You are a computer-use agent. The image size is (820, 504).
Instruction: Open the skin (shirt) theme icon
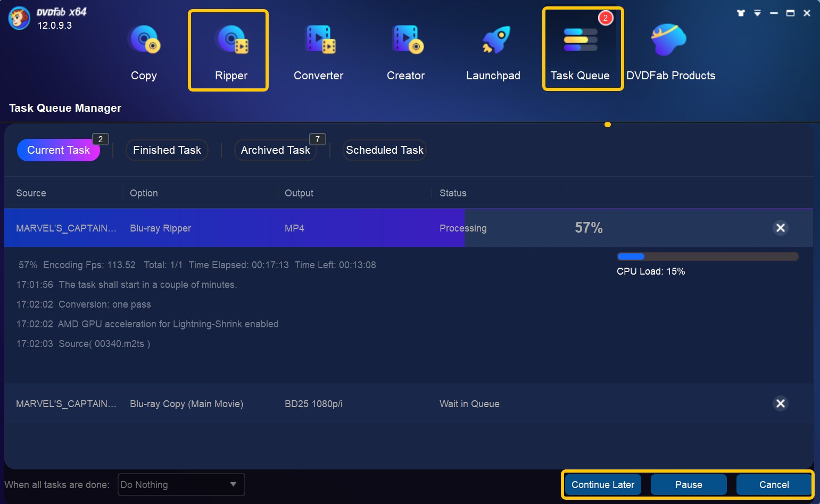click(741, 13)
